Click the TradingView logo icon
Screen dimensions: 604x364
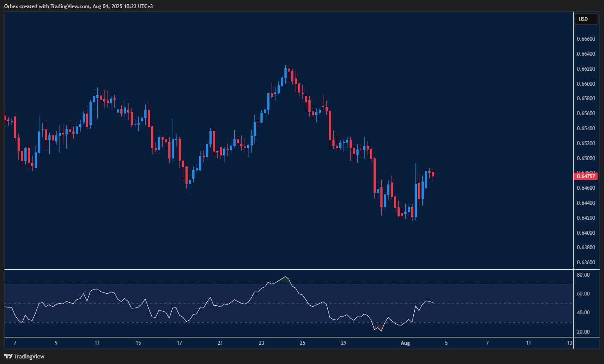(x=9, y=356)
